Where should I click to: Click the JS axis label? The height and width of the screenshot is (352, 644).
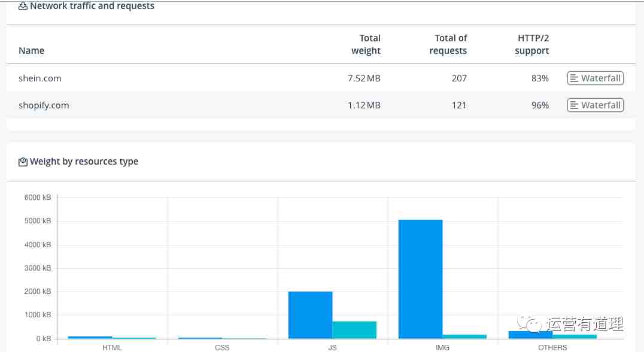pyautogui.click(x=332, y=347)
